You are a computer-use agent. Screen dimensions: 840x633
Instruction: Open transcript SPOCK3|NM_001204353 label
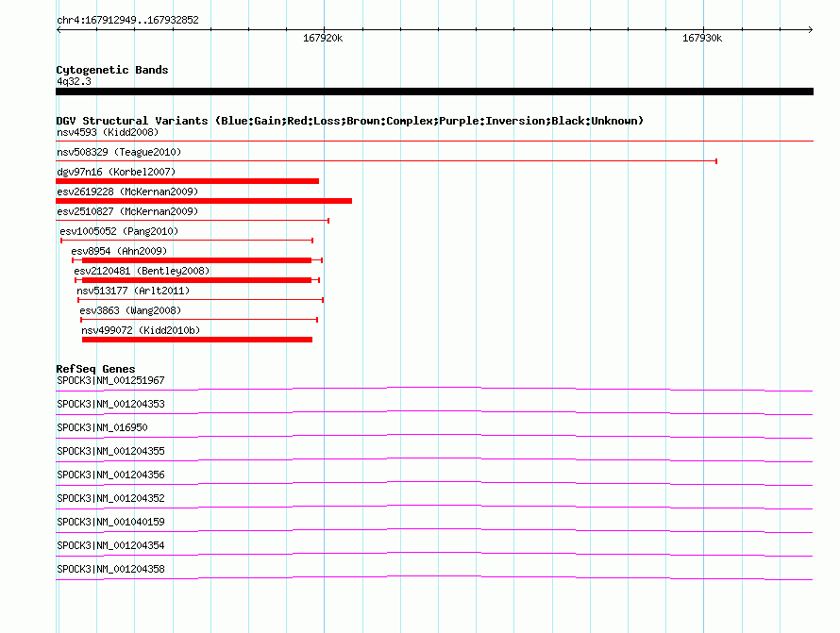coord(110,404)
